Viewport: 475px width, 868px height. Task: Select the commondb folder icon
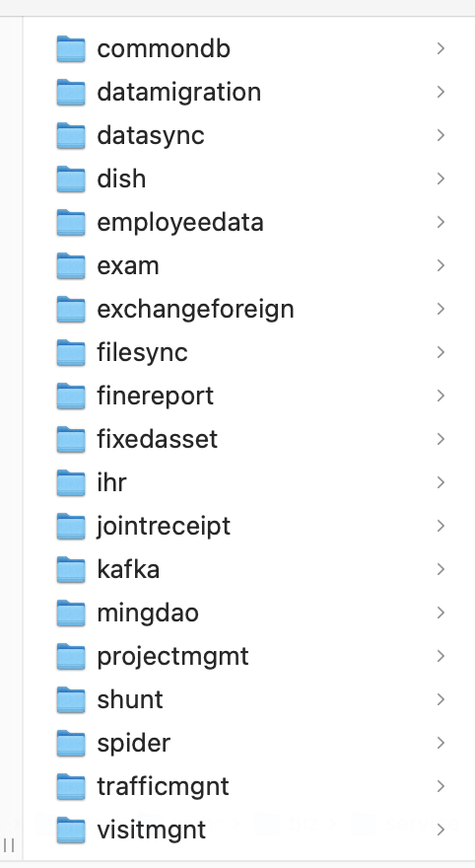[x=71, y=48]
